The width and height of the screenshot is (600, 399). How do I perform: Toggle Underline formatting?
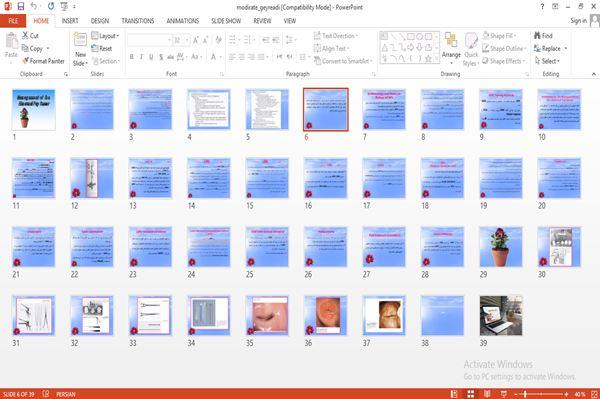[x=151, y=57]
